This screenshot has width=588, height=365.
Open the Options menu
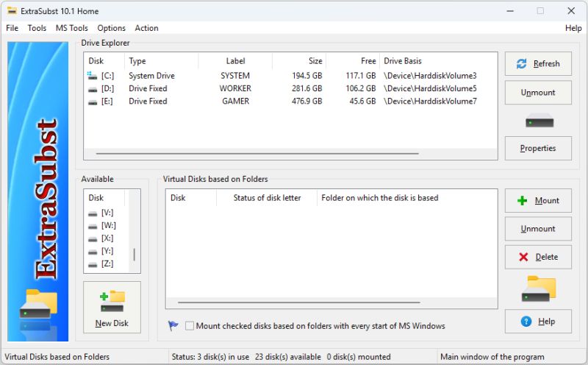point(111,28)
